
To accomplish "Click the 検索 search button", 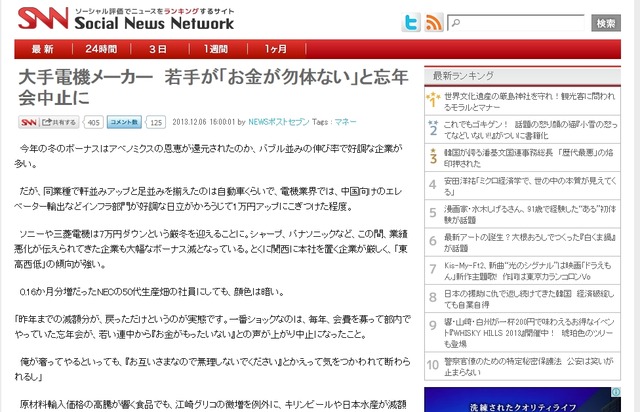I will coord(606,23).
